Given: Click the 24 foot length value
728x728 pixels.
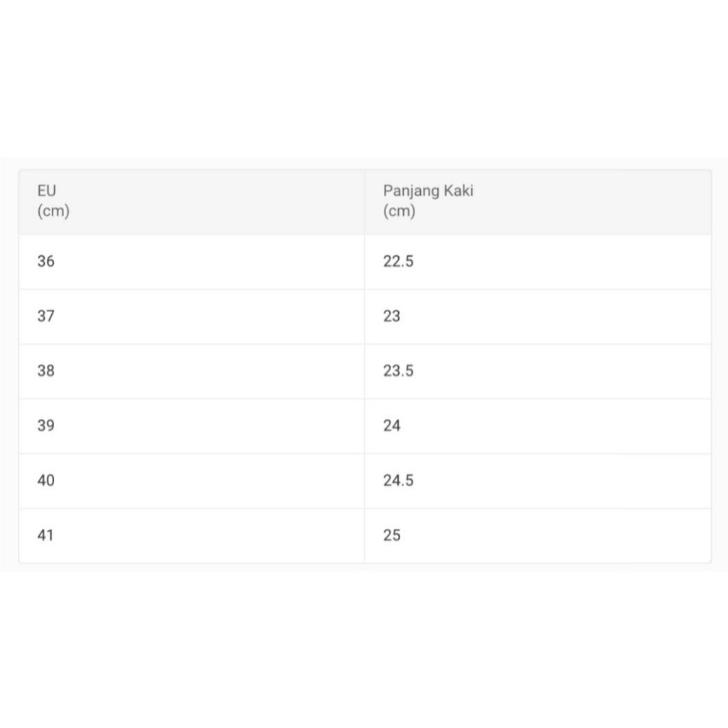Looking at the screenshot, I should (392, 426).
